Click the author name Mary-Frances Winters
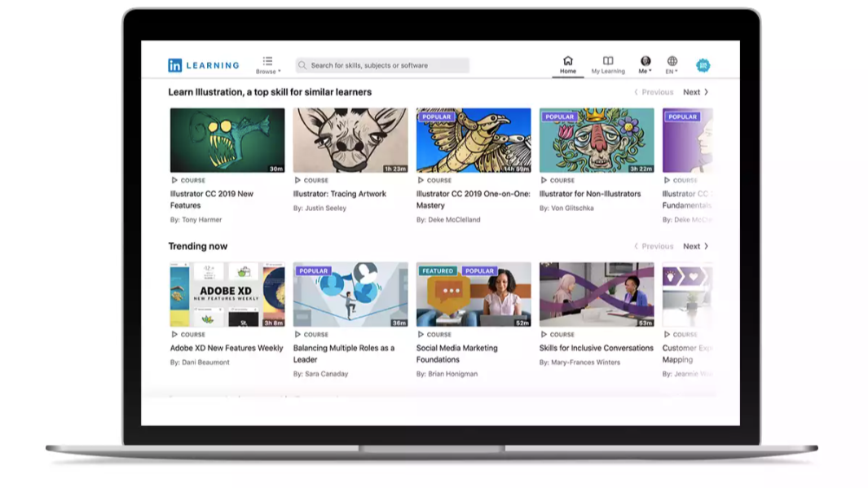Viewport: 868px width, 488px height. [x=586, y=363]
